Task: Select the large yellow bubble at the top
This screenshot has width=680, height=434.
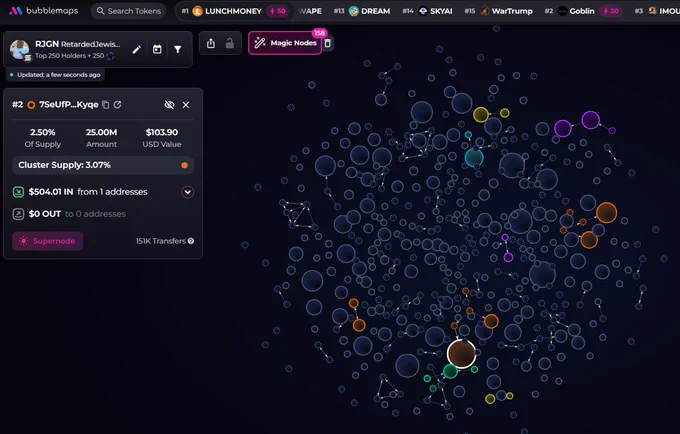Action: tap(481, 114)
